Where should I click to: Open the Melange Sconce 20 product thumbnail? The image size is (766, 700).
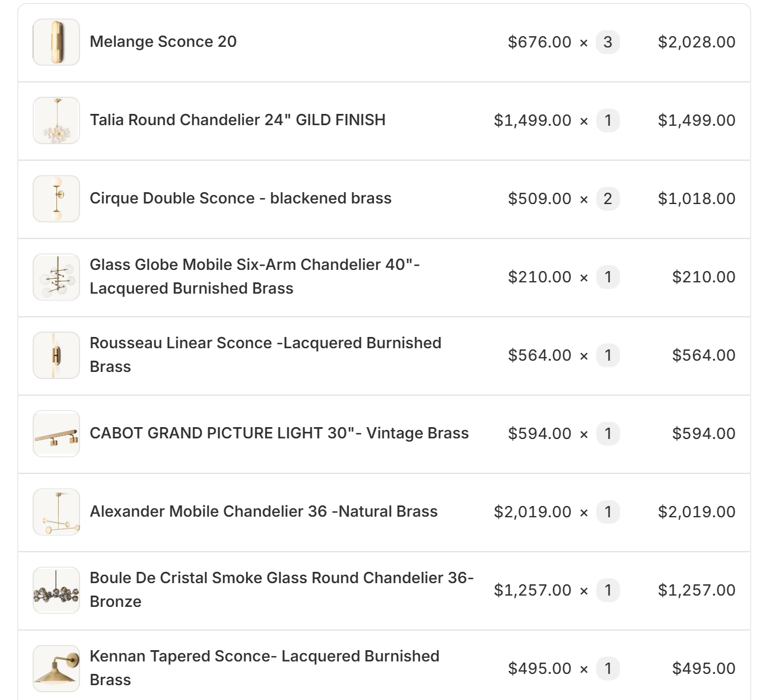pyautogui.click(x=56, y=42)
